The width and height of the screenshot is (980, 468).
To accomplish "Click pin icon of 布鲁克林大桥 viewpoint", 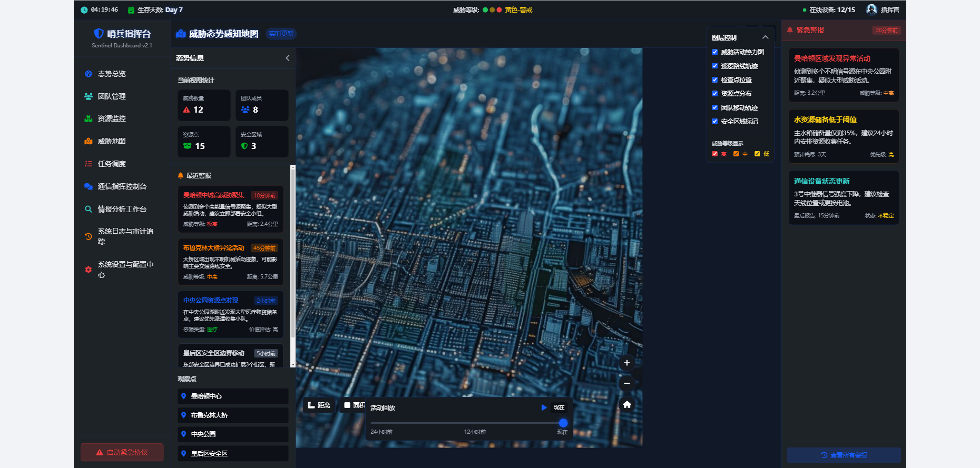I will click(184, 415).
